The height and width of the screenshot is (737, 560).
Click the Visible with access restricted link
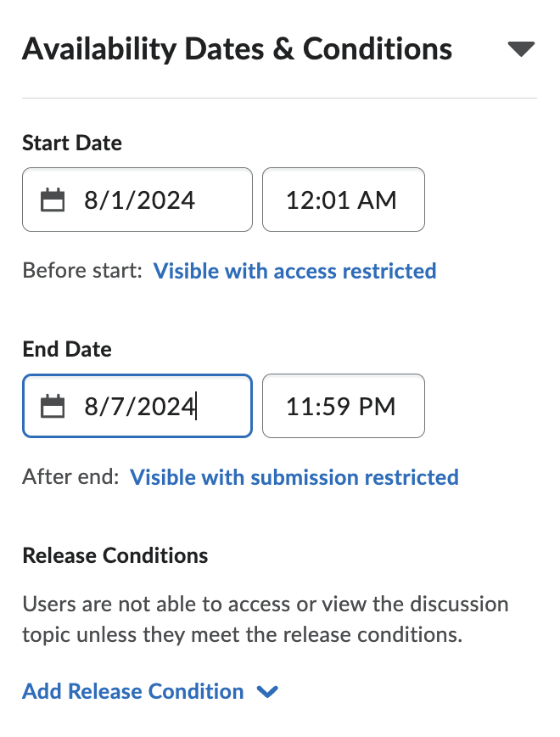click(294, 271)
